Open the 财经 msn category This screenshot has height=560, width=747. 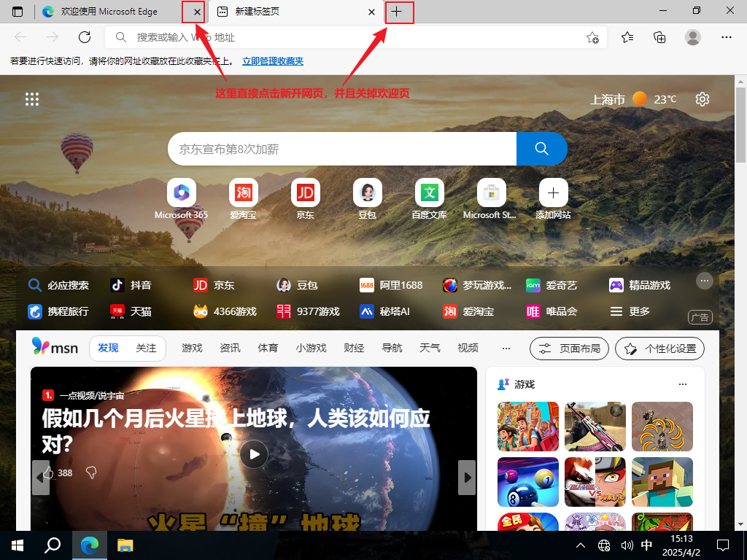tap(354, 348)
